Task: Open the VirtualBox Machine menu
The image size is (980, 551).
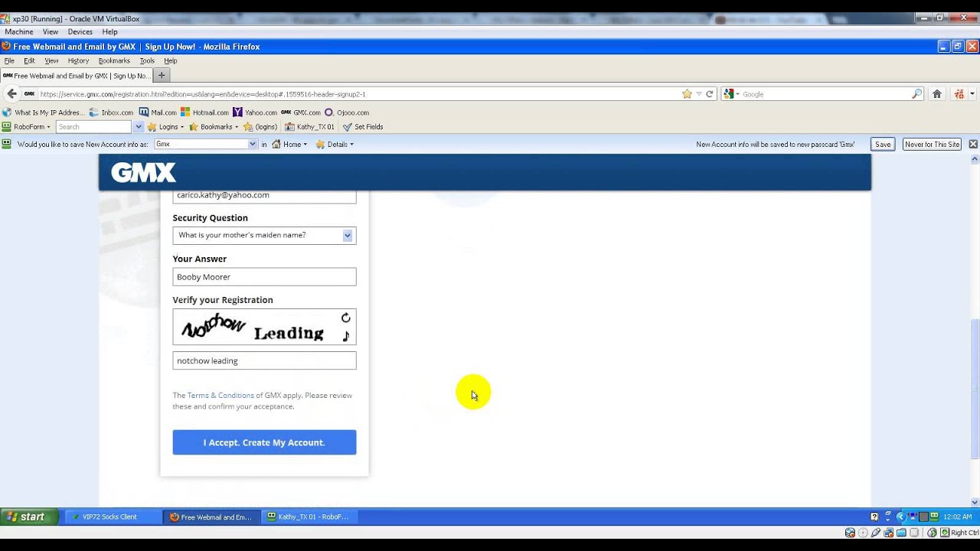Action: pyautogui.click(x=19, y=32)
